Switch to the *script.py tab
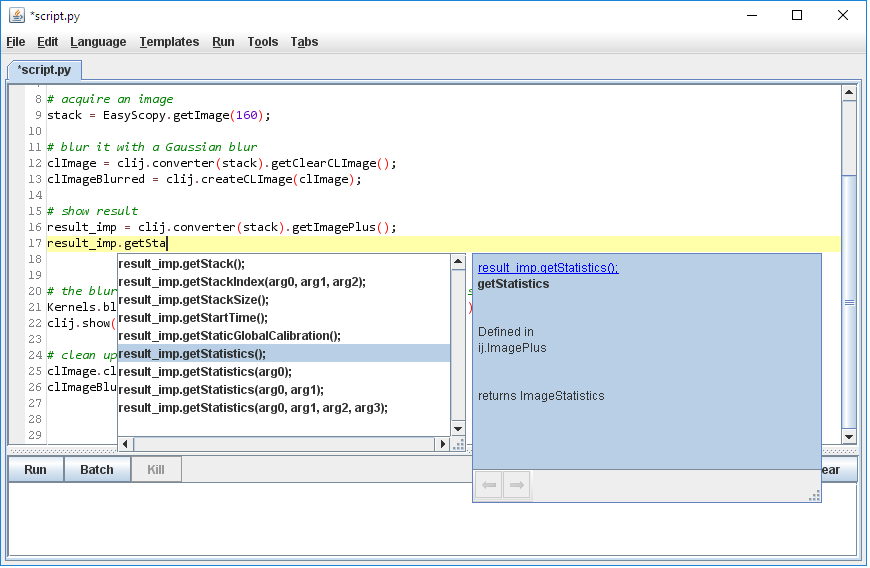Image resolution: width=870 pixels, height=568 pixels. (44, 70)
